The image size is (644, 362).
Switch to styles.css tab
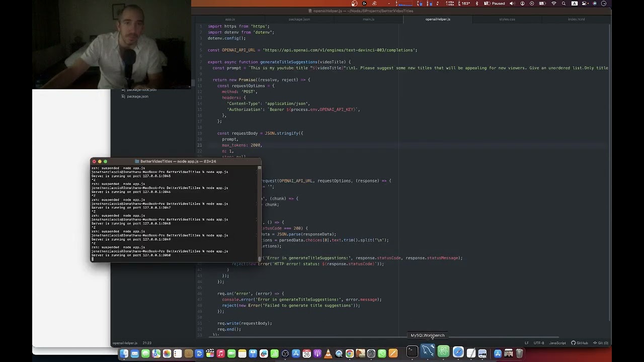[x=507, y=19]
